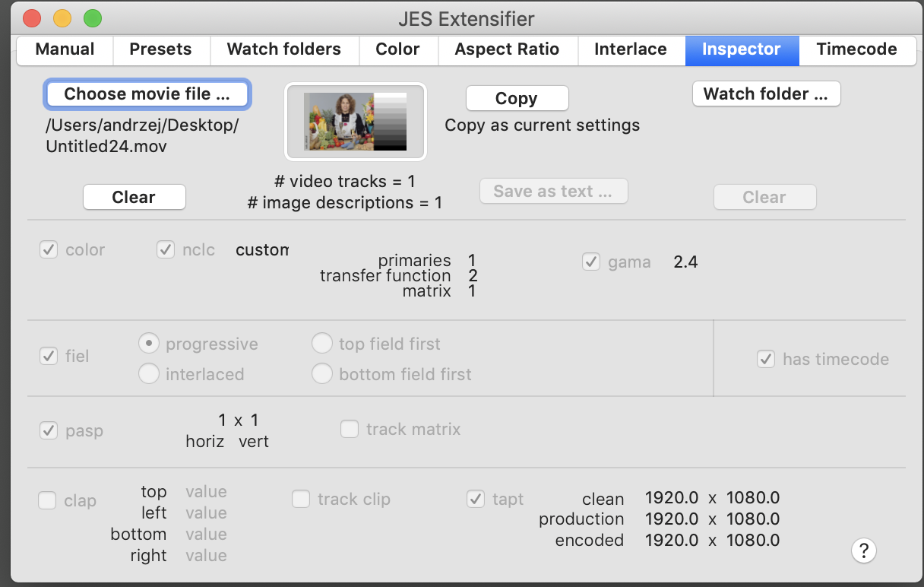The height and width of the screenshot is (587, 924).
Task: Open the Watch folder button
Action: (766, 94)
